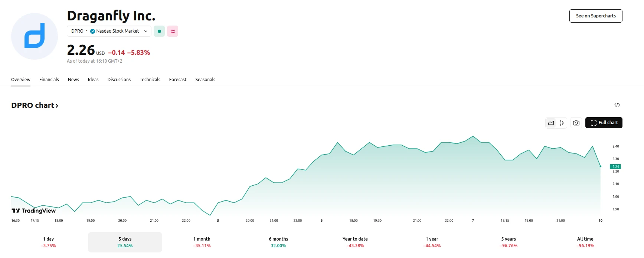The width and height of the screenshot is (644, 258).
Task: Select the 1 month time range
Action: tap(202, 242)
